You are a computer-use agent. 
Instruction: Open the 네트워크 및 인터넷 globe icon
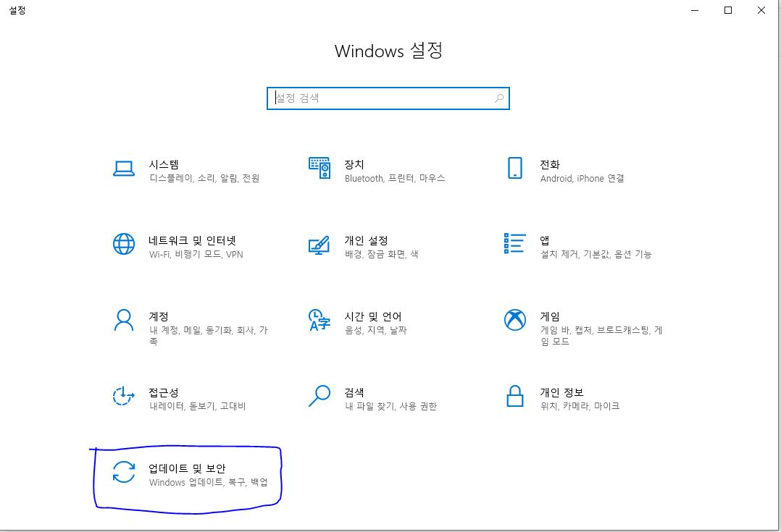(x=123, y=245)
